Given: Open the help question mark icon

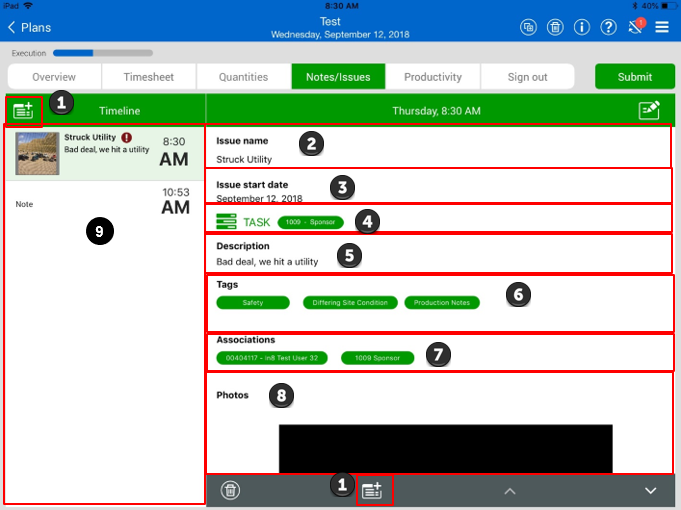Looking at the screenshot, I should 608,27.
